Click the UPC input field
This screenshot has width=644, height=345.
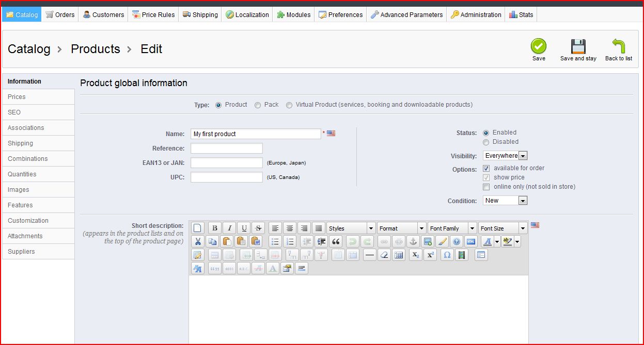point(227,177)
